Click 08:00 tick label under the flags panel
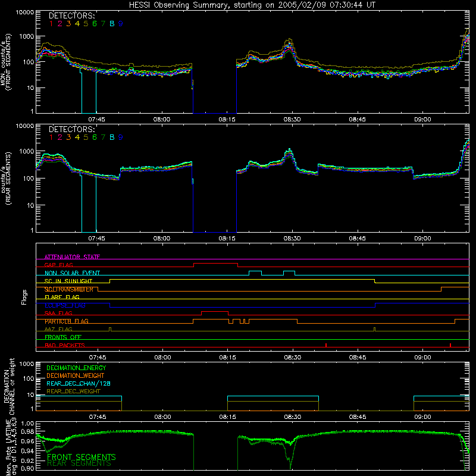Viewport: 476px width, 476px height. (x=162, y=358)
